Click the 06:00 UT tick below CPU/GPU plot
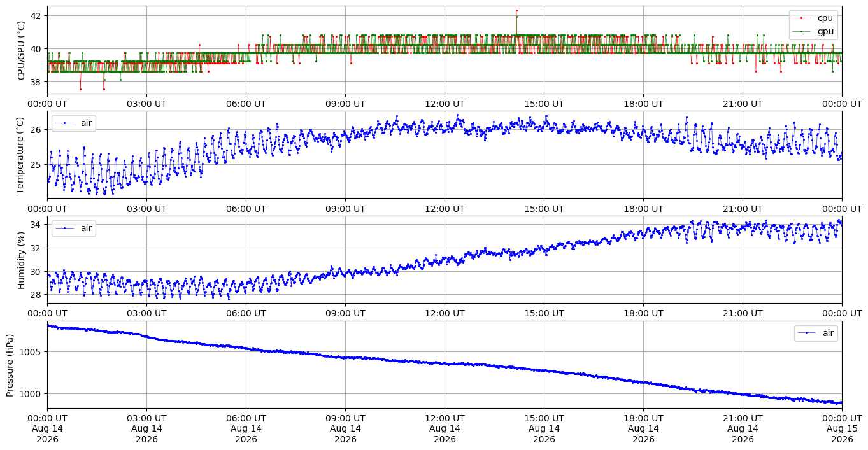 click(x=246, y=104)
